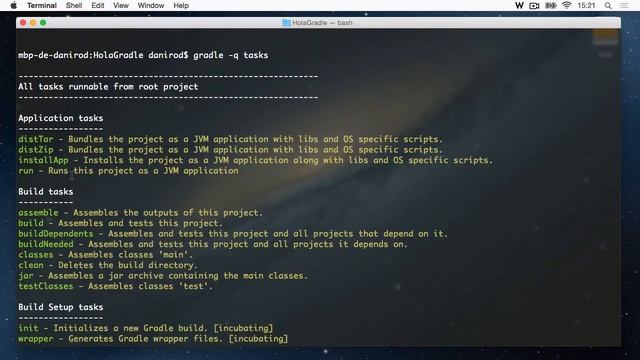Click the 'Application tasks' heading
This screenshot has width=640, height=360.
click(60, 118)
